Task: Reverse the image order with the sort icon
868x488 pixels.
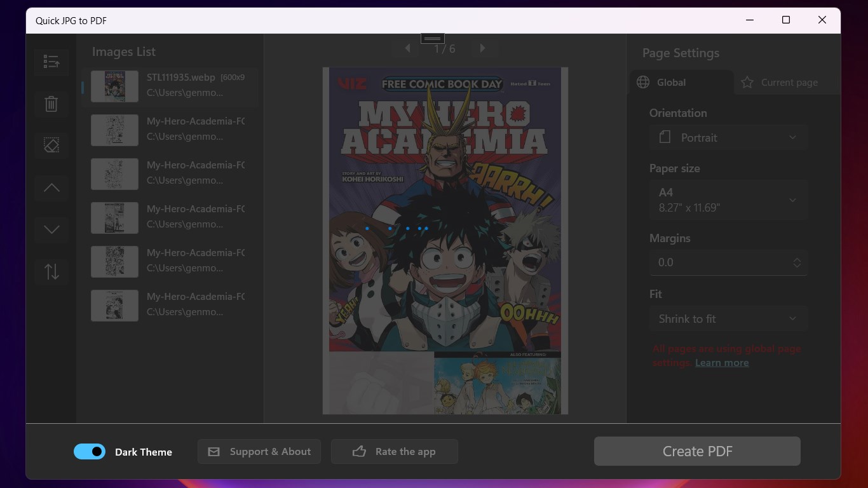Action: coord(51,272)
